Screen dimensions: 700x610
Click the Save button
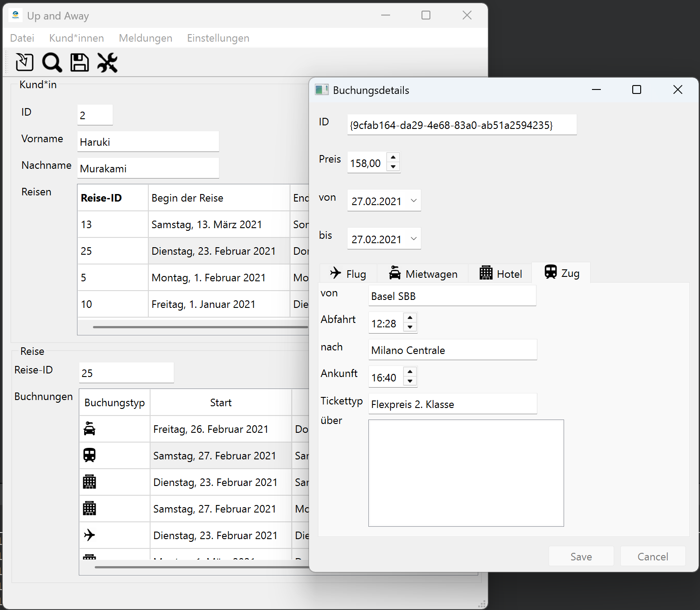[581, 556]
